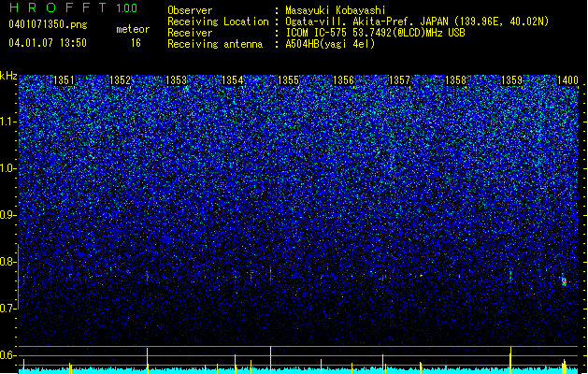Click the HROFFT 1.00 title text
Screen dimensions: 588x374
pos(73,7)
